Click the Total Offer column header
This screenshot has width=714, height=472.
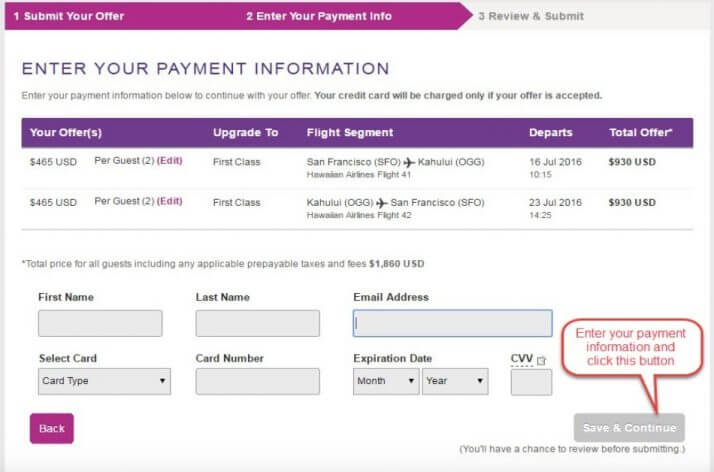(641, 132)
